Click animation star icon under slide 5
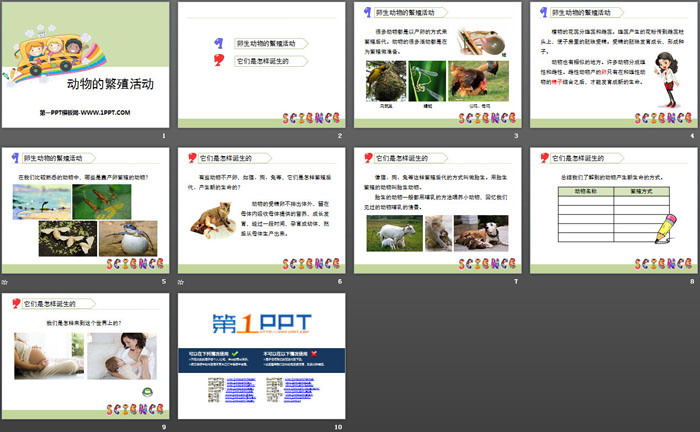The width and height of the screenshot is (700, 432). click(x=4, y=282)
